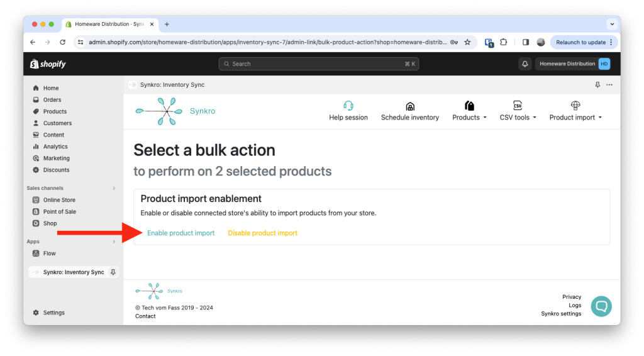Open Orders in the sidebar
Viewport: 644px width, 356px height.
point(52,100)
